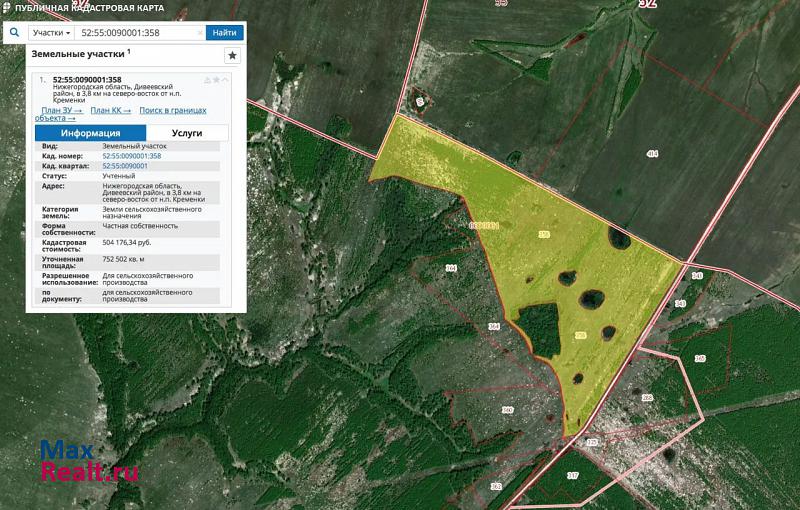Clear the search field with the X

(199, 33)
